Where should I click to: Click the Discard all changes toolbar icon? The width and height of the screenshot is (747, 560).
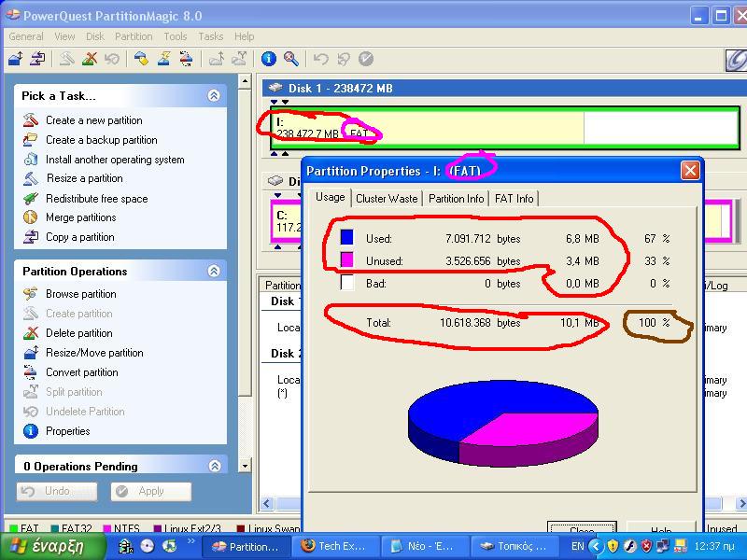343,59
